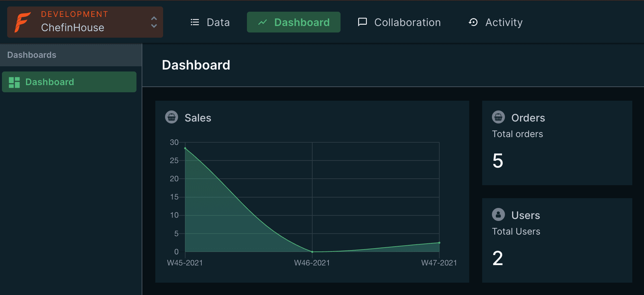This screenshot has height=295, width=644.
Task: Click the Orders basket icon
Action: tap(498, 117)
